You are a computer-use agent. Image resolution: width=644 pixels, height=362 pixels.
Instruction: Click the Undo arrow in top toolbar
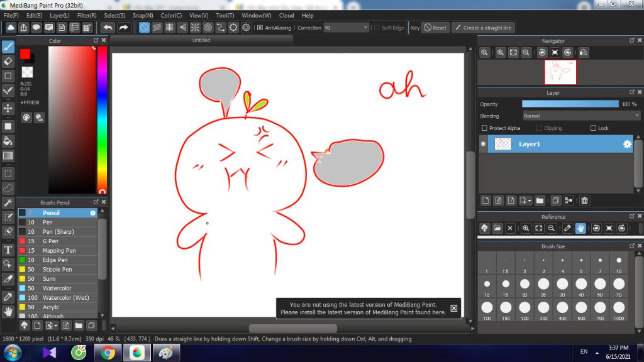pyautogui.click(x=108, y=28)
